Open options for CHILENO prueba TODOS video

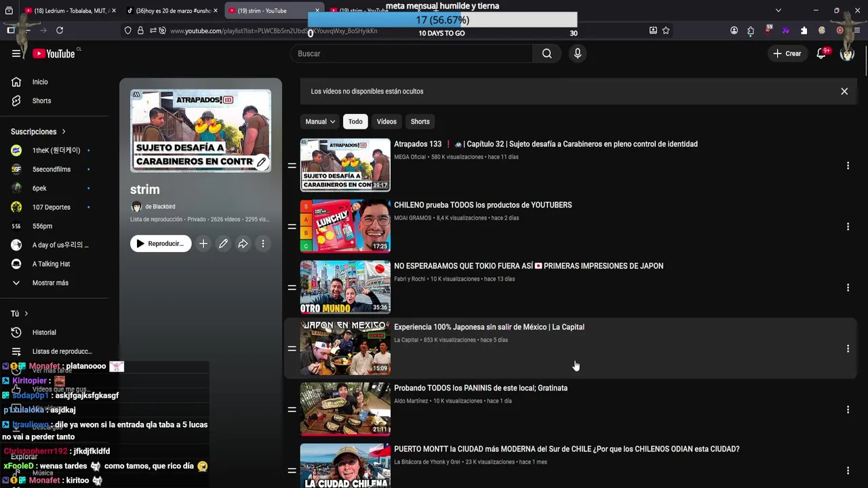pos(848,226)
